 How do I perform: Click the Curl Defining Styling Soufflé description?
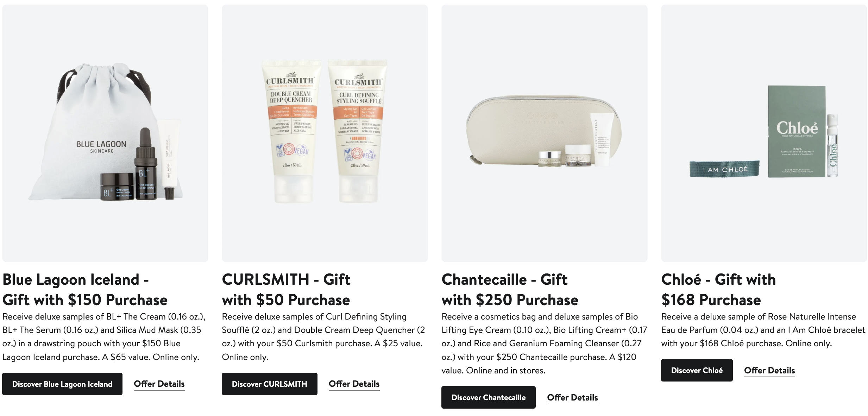323,337
